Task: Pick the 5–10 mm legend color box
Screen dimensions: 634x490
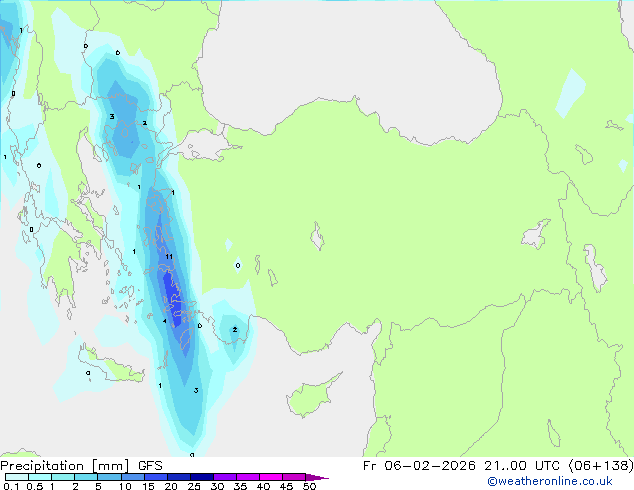Action: [110, 477]
